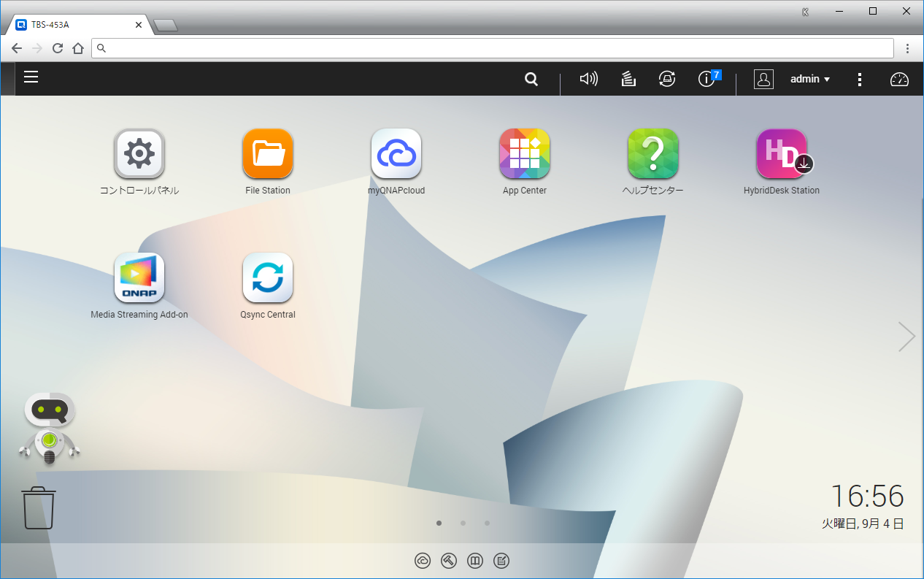Open the trash bin
924x579 pixels.
tap(39, 507)
